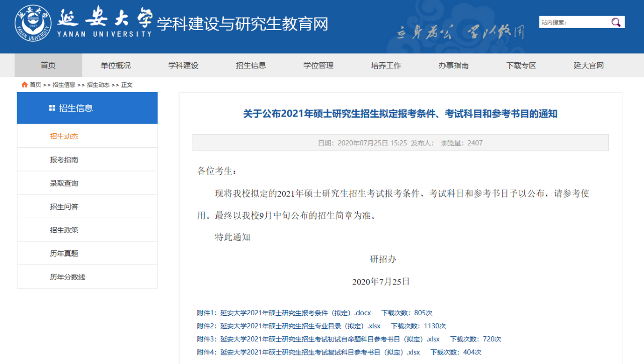The image size is (644, 364).
Task: Select 招生动态 in the sidebar
Action: click(x=87, y=136)
